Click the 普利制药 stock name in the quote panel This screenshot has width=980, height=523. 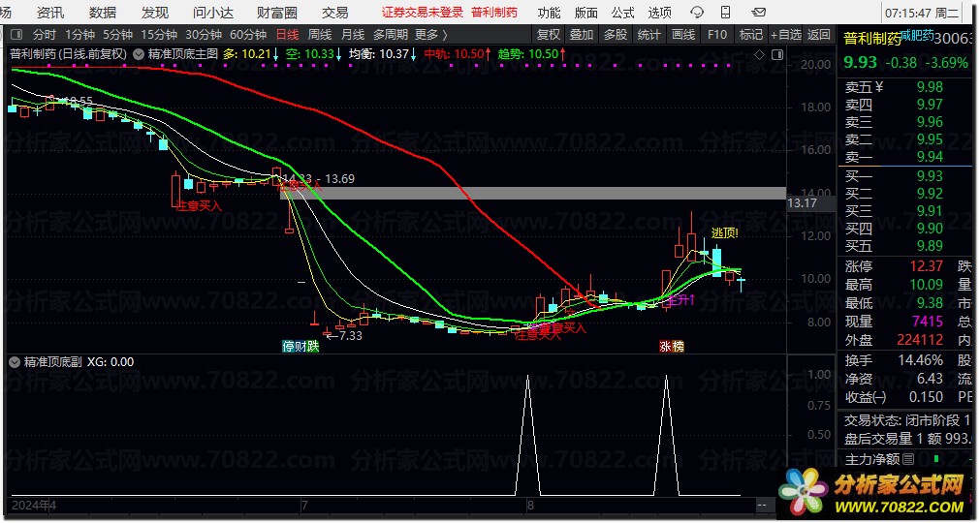(872, 40)
